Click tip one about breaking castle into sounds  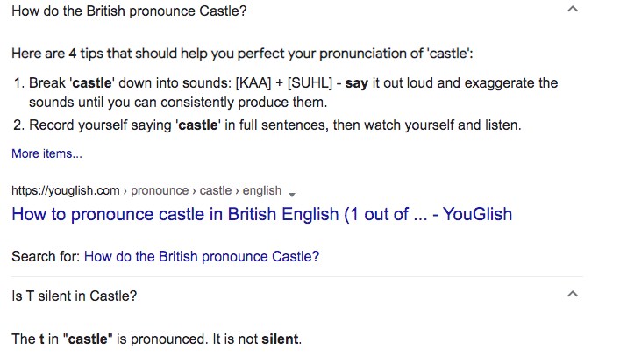click(293, 93)
